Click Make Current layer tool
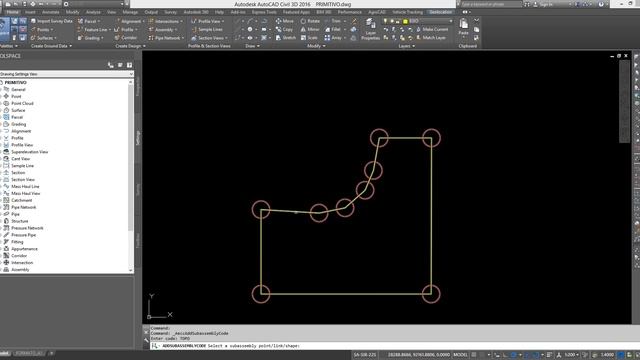Image resolution: width=640 pixels, height=360 pixels. (432, 29)
